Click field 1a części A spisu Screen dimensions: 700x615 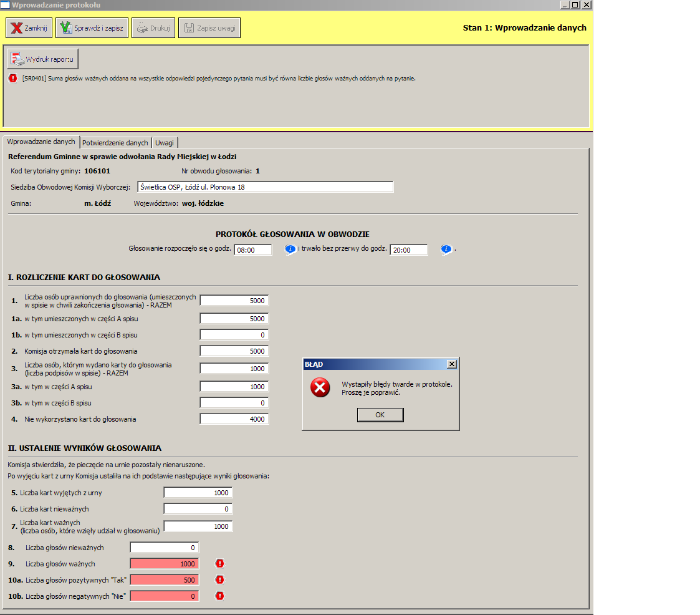click(234, 319)
